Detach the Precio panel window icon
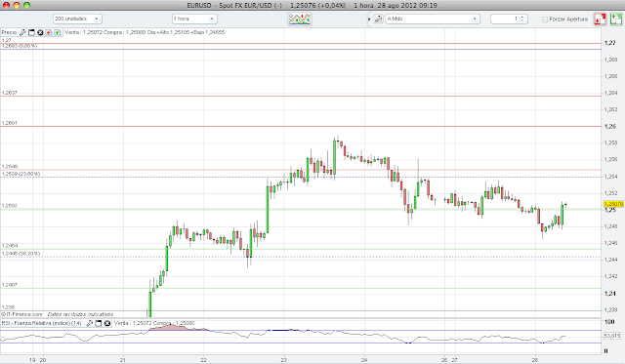 [31, 32]
